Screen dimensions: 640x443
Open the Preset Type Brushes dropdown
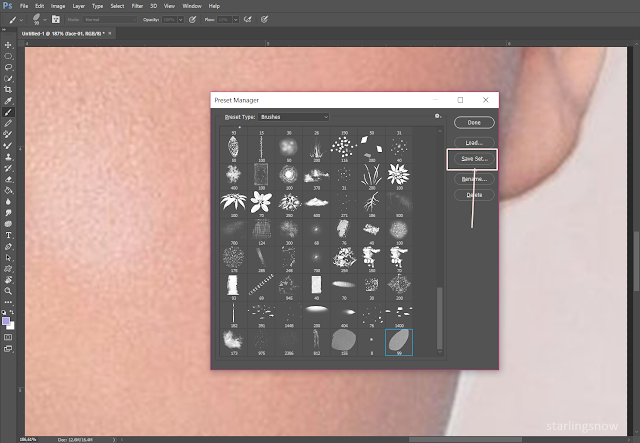pos(293,117)
